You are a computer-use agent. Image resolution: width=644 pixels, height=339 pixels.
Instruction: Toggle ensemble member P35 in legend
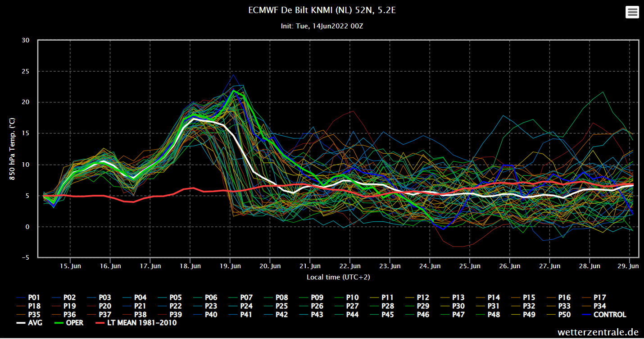pos(28,315)
